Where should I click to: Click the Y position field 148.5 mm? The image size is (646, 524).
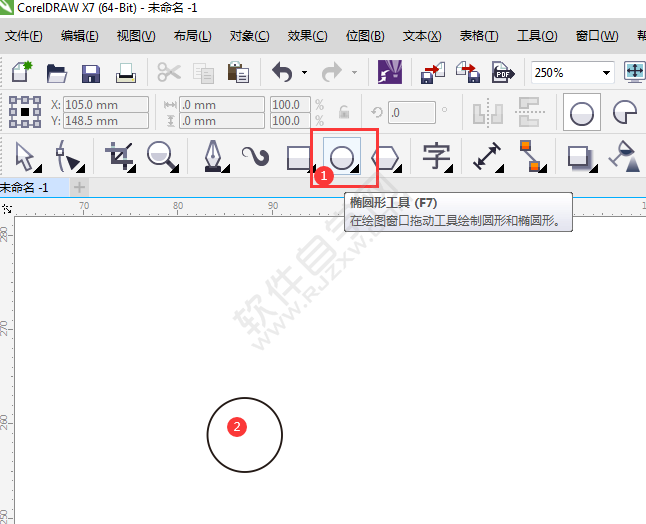[106, 121]
